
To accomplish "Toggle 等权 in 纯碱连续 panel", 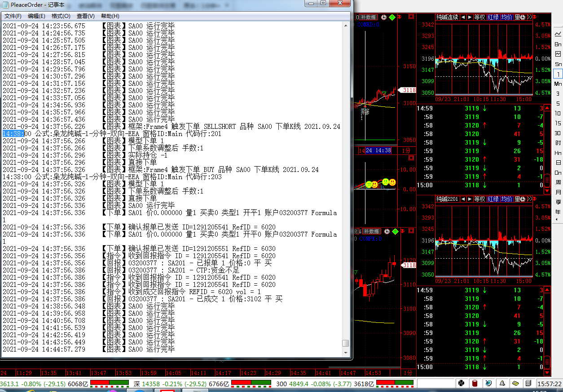I will coord(480,17).
